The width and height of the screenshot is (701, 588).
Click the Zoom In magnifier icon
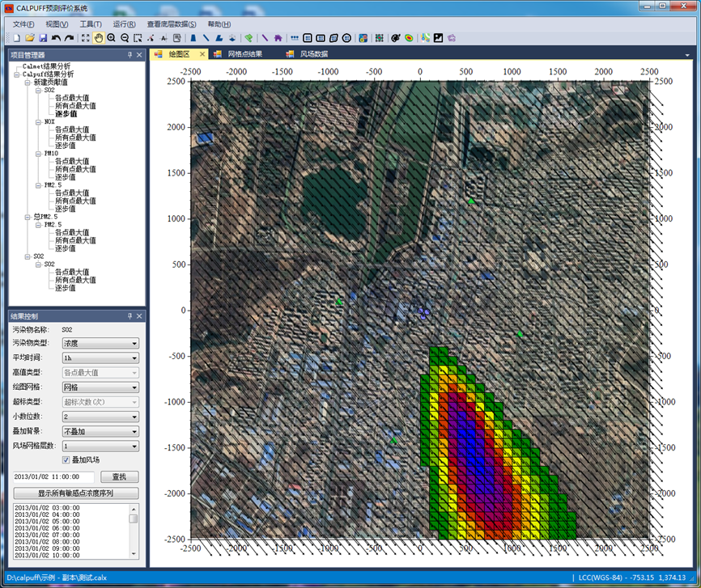[x=112, y=38]
